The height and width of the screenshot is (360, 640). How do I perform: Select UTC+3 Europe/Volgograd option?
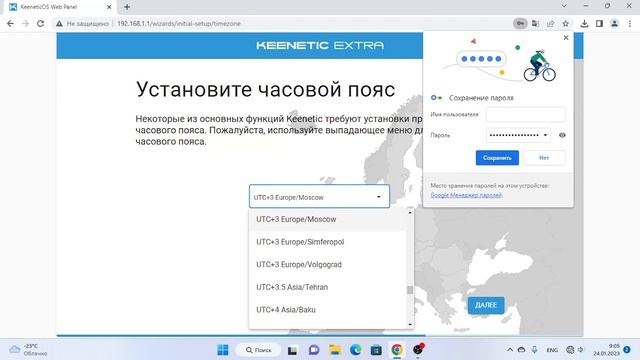point(327,264)
